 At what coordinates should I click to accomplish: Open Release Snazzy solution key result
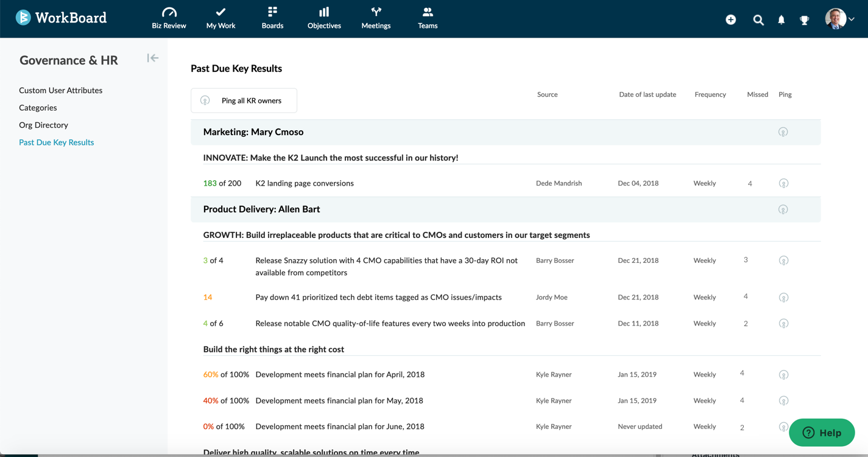387,267
